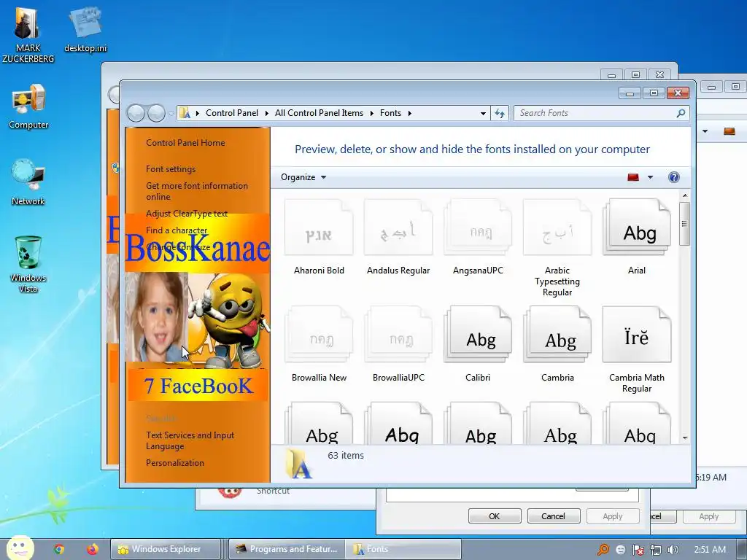Click the Fonts breadcrumb segment
This screenshot has height=560, width=747.
[391, 113]
